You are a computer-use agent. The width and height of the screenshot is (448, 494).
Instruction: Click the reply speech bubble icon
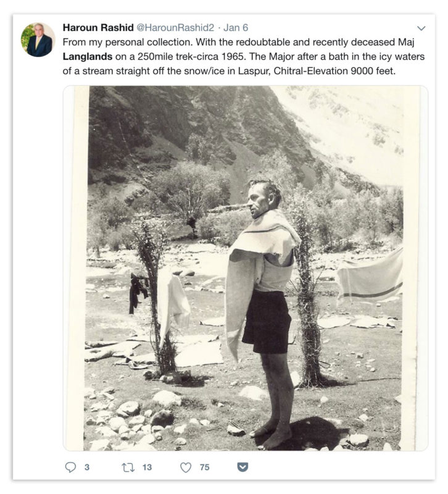tap(70, 467)
